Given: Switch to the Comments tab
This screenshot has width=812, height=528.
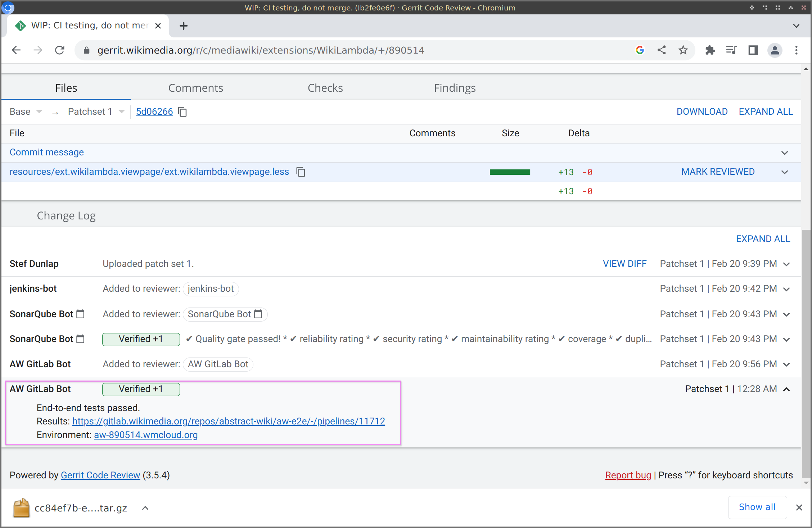Looking at the screenshot, I should click(195, 88).
